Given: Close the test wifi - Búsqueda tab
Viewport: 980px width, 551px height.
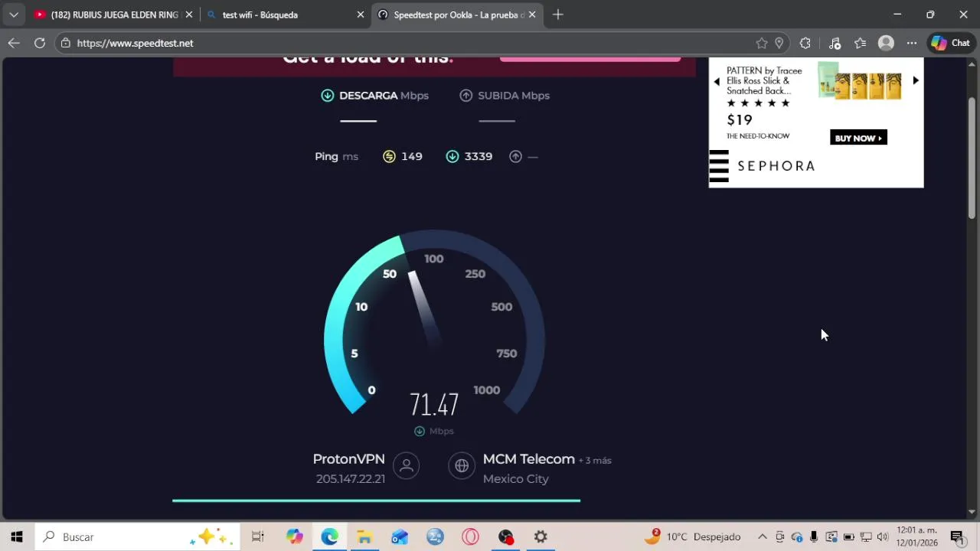Looking at the screenshot, I should click(x=360, y=15).
